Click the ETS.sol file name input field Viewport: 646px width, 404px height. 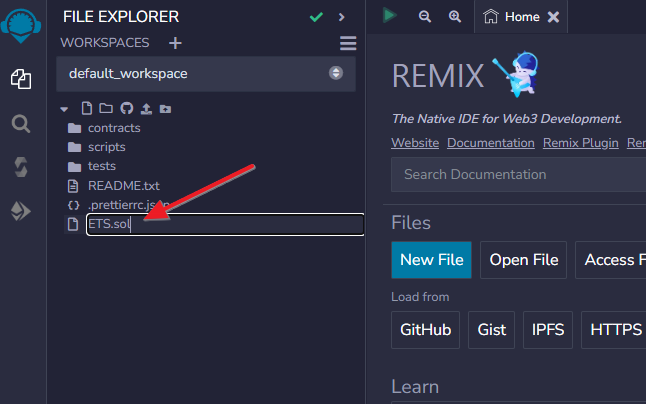225,224
